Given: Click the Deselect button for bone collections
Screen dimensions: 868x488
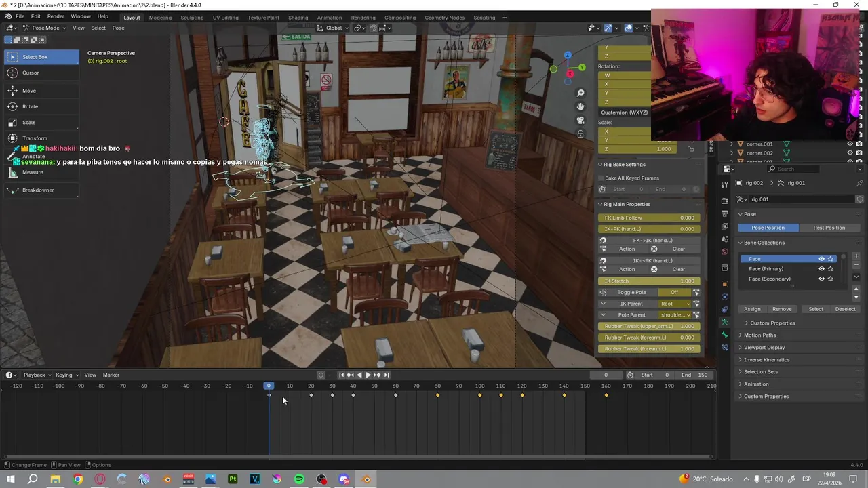Looking at the screenshot, I should (845, 309).
